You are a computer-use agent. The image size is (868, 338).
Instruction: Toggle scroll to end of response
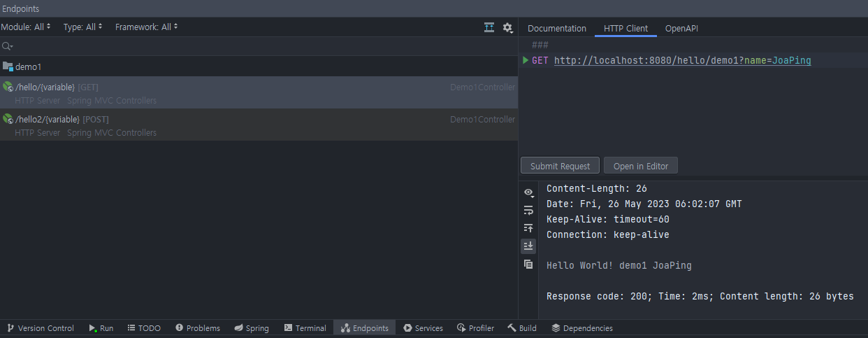click(x=528, y=246)
